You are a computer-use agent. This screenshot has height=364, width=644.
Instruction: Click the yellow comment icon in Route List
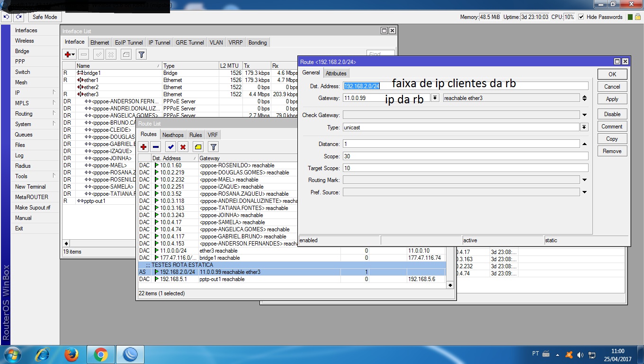198,147
